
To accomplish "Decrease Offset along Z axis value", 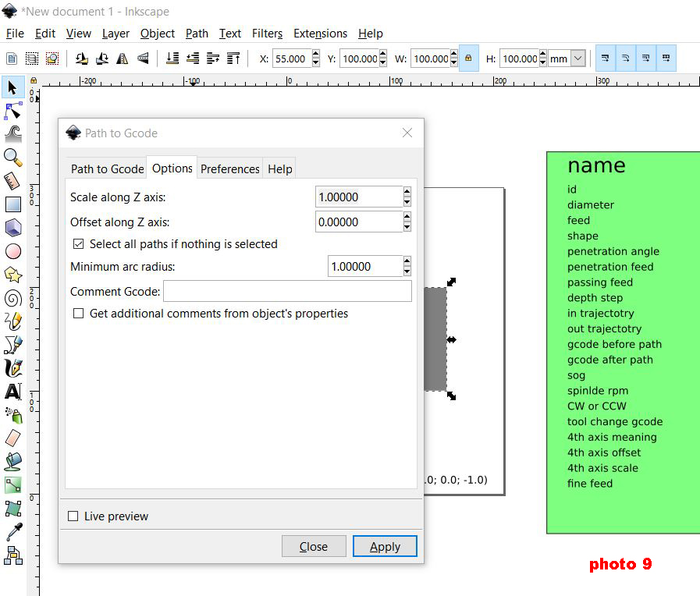I will 407,227.
